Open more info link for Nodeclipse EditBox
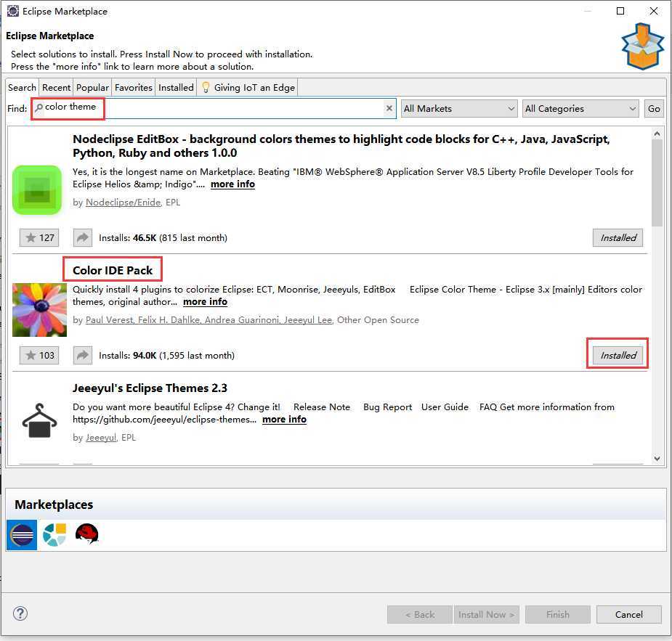672x641 pixels. click(232, 184)
